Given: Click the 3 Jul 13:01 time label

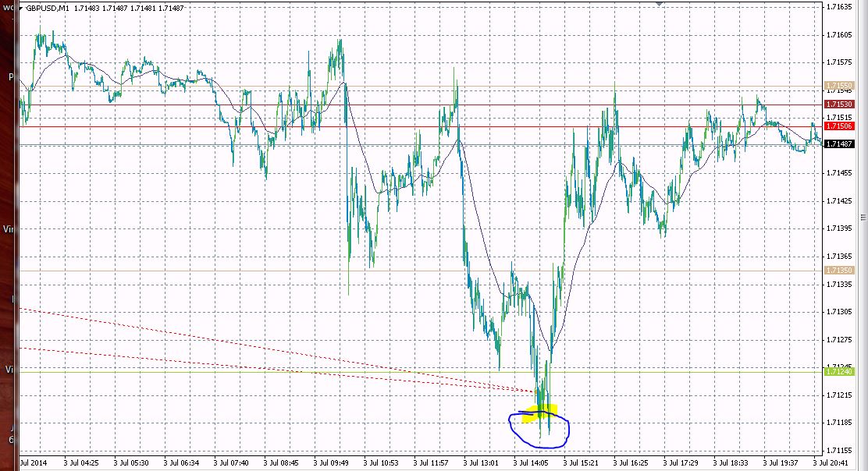Looking at the screenshot, I should tap(481, 462).
